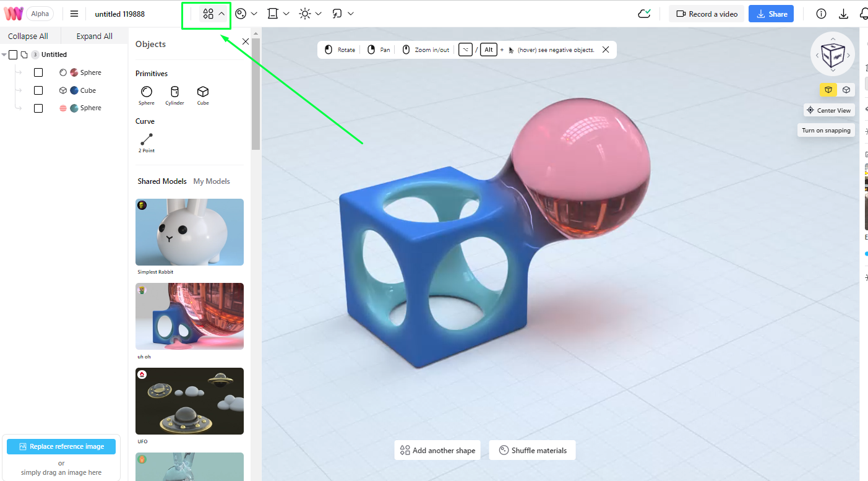Select the Sphere label beside the teal material
Image resolution: width=868 pixels, height=481 pixels.
click(x=90, y=108)
